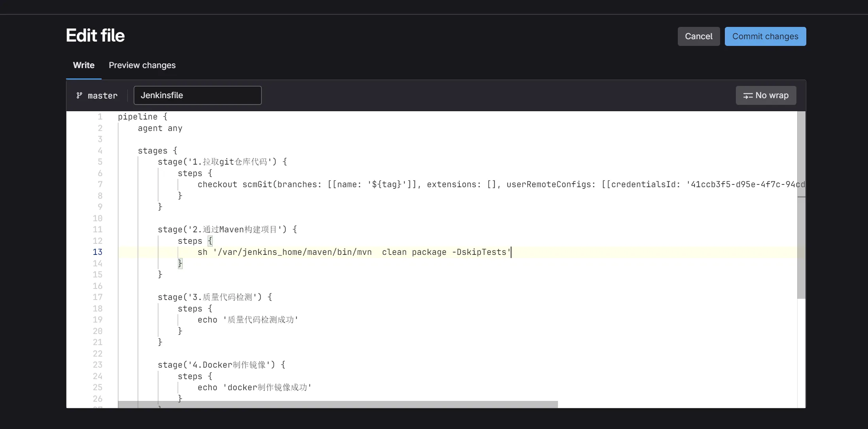The width and height of the screenshot is (868, 429).
Task: Click the master branch label
Action: pyautogui.click(x=102, y=96)
